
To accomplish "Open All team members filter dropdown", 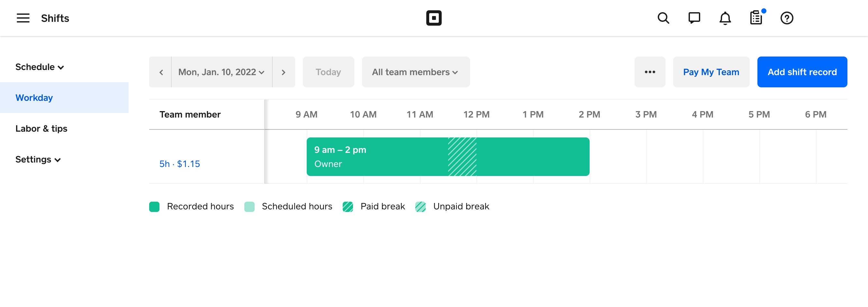I will [x=415, y=72].
